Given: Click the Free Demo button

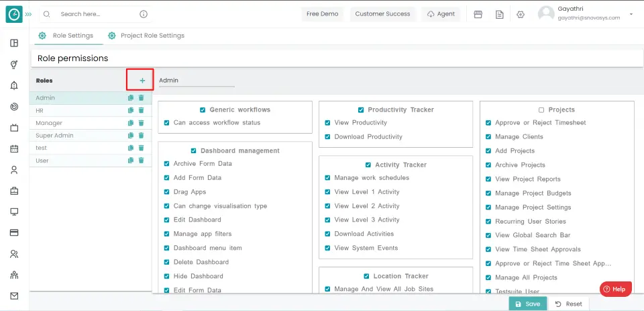Looking at the screenshot, I should coord(323,14).
